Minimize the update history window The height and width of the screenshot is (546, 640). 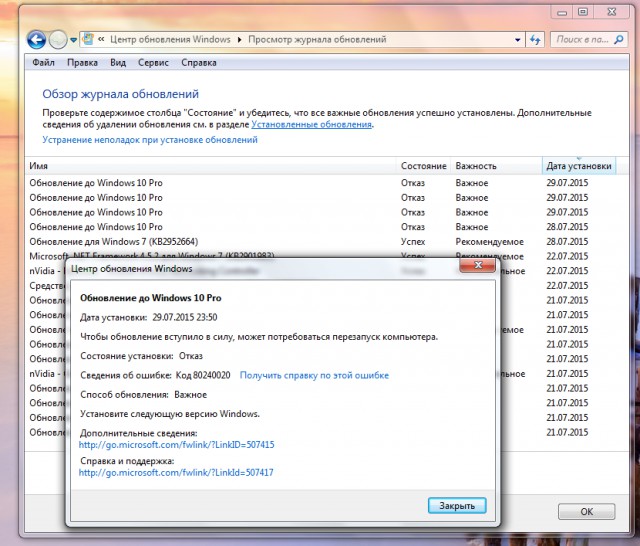pyautogui.click(x=562, y=13)
